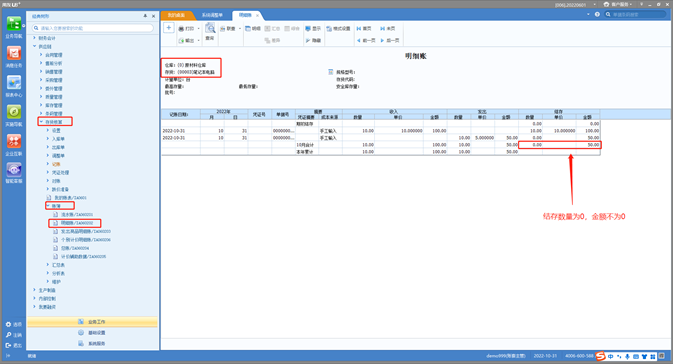The width and height of the screenshot is (673, 364).
Task: Click the plus button in the toolbar
Action: pyautogui.click(x=169, y=28)
